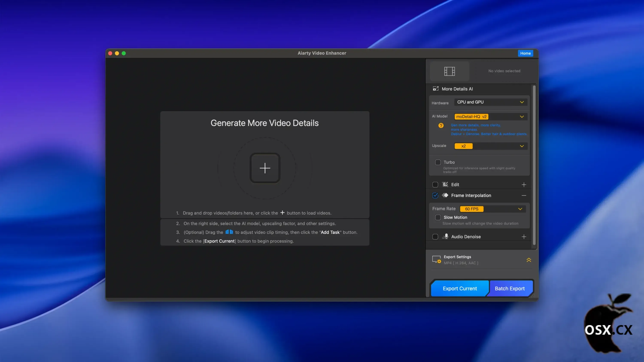Click the small plus icon in step 1
The image size is (644, 362).
tap(282, 213)
